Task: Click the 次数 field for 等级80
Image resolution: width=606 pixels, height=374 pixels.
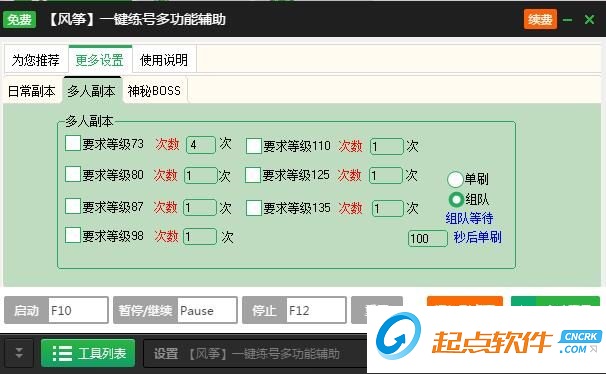Action: coord(201,175)
